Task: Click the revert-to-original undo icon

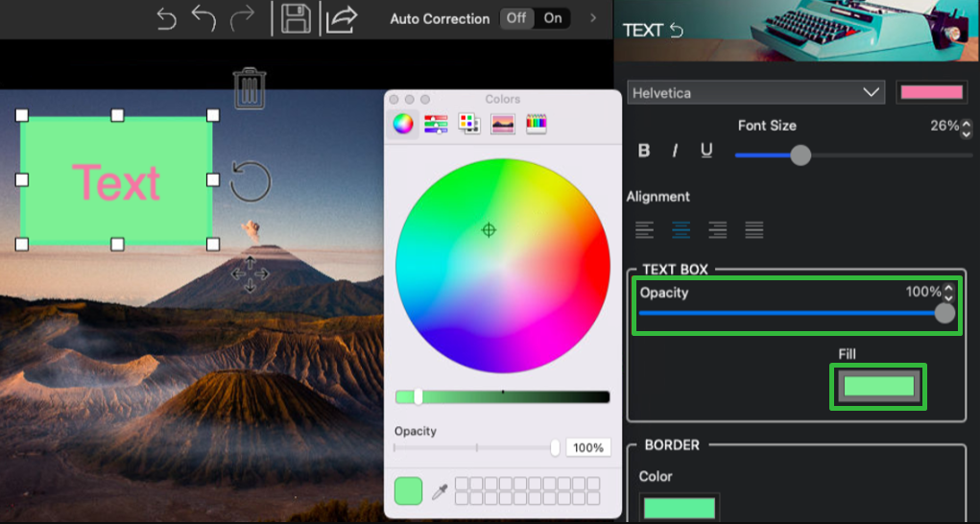Action: (166, 19)
